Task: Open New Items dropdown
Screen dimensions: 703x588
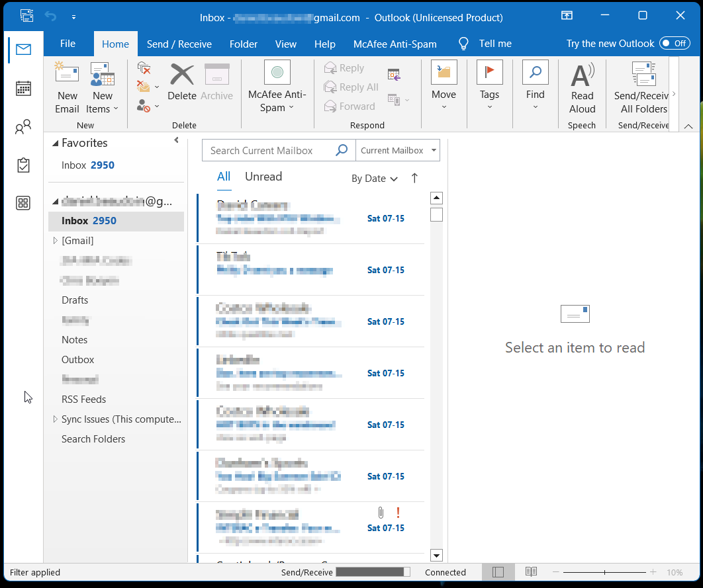Action: pyautogui.click(x=103, y=88)
